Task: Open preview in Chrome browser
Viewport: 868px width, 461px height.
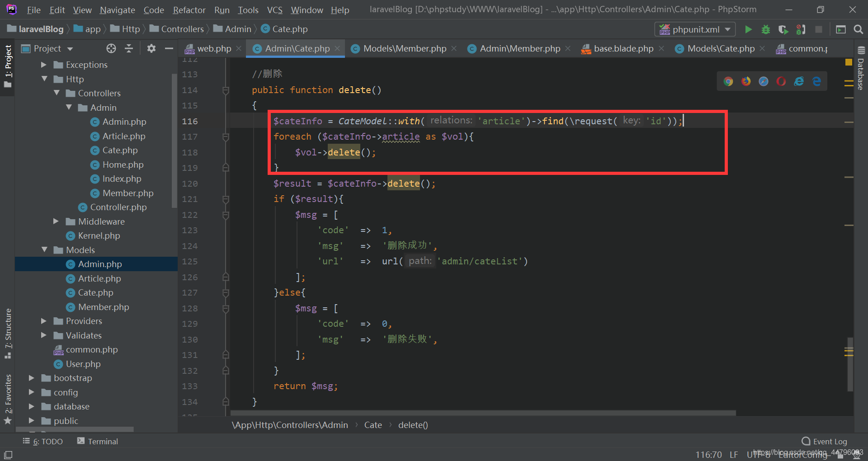Action: pos(728,81)
